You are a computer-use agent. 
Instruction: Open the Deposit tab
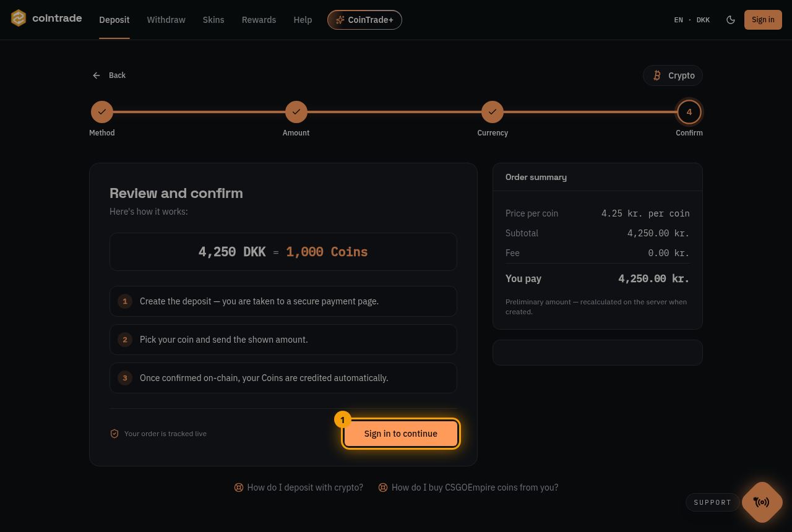tap(114, 20)
